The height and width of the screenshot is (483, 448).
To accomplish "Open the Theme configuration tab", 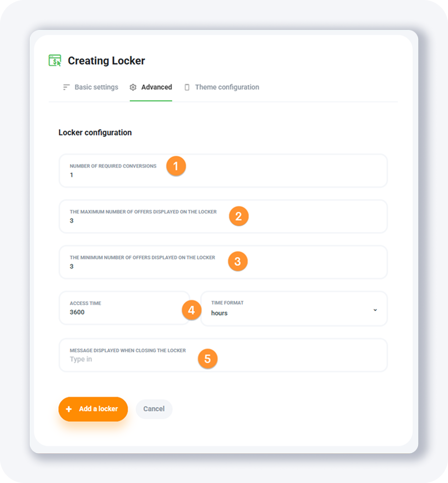I will pos(227,87).
